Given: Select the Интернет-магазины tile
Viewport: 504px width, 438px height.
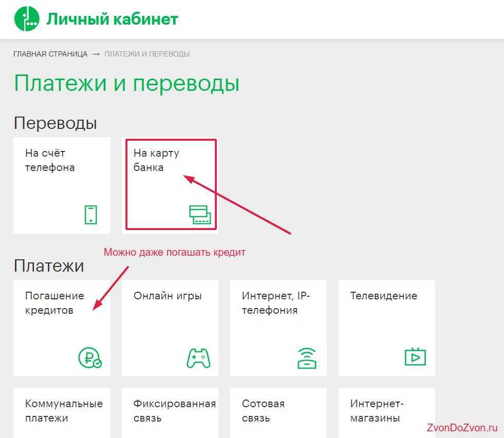Looking at the screenshot, I should click(386, 412).
